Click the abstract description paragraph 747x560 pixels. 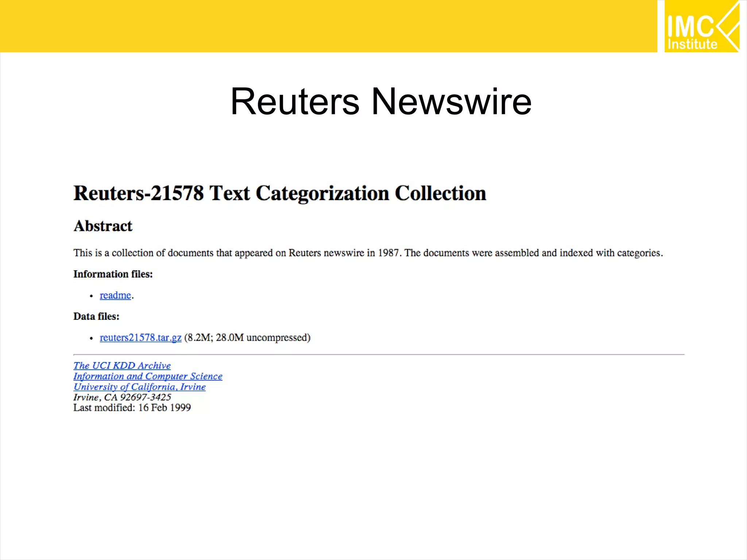tap(368, 253)
